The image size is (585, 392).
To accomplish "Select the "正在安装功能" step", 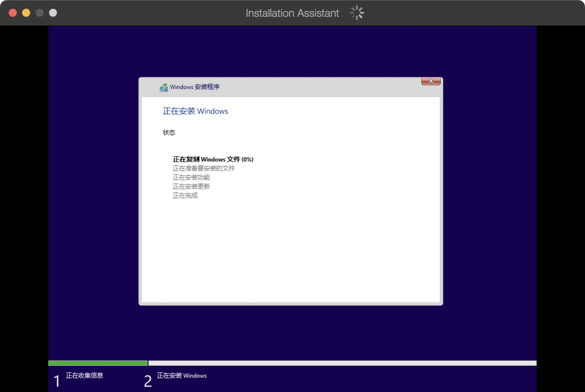I will [x=191, y=177].
